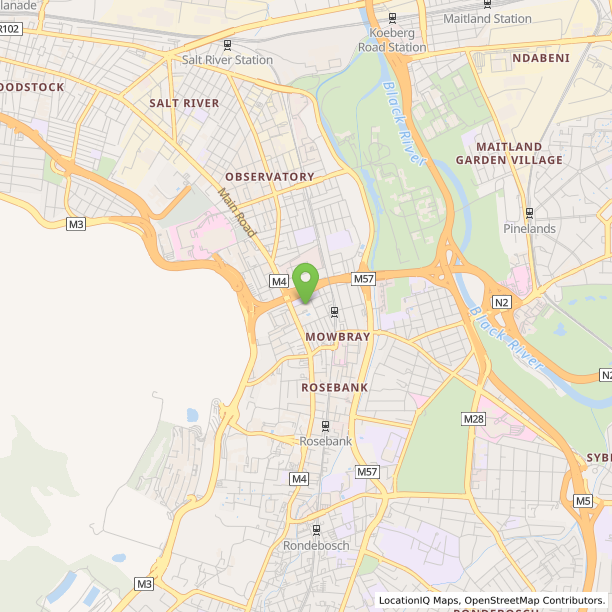
Task: Click the Rondebosch station train icon
Action: click(317, 530)
